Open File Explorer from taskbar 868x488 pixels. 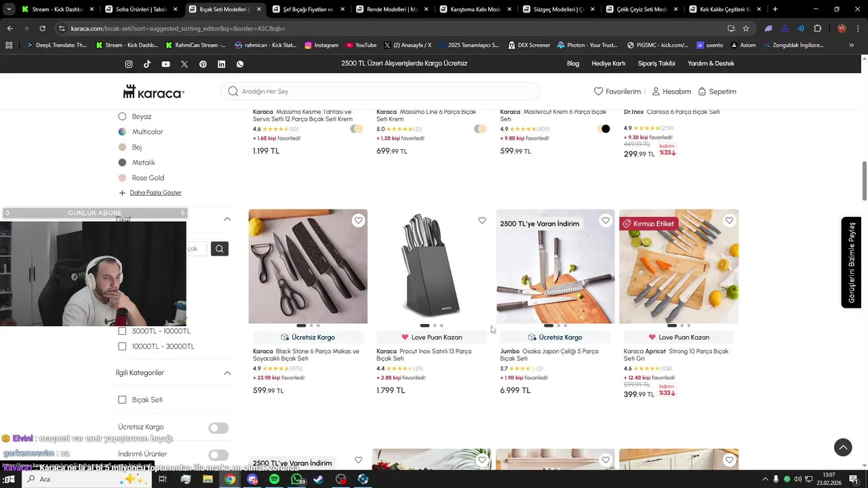(x=208, y=479)
